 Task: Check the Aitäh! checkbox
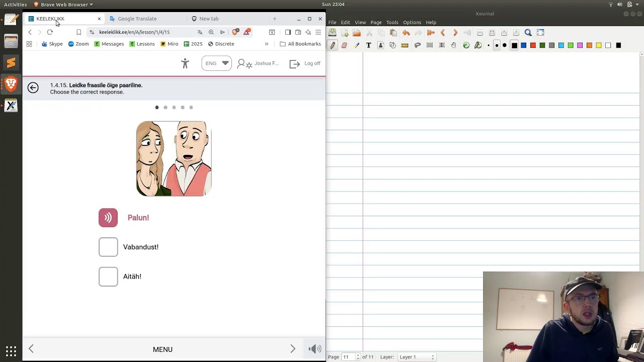(x=108, y=277)
